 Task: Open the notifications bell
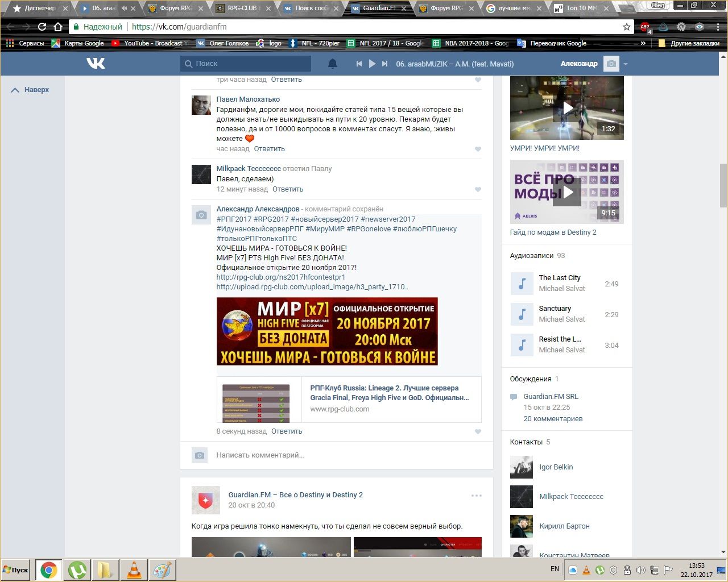point(333,64)
